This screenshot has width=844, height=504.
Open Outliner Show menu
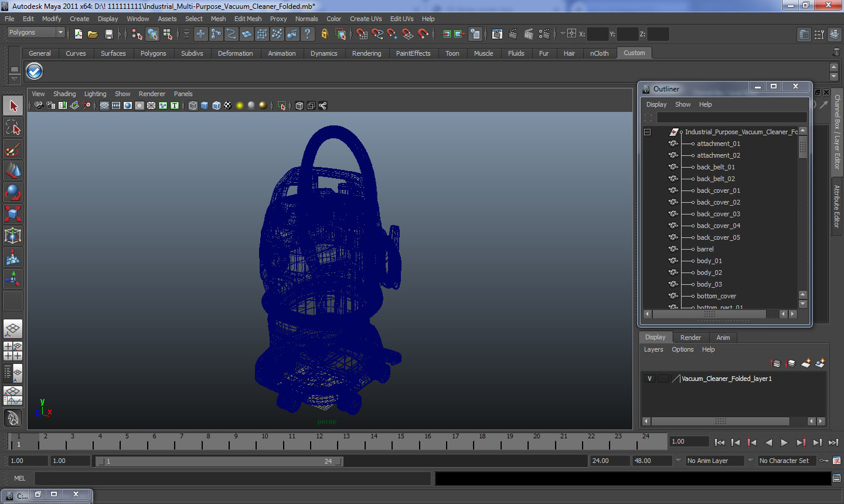pos(683,104)
